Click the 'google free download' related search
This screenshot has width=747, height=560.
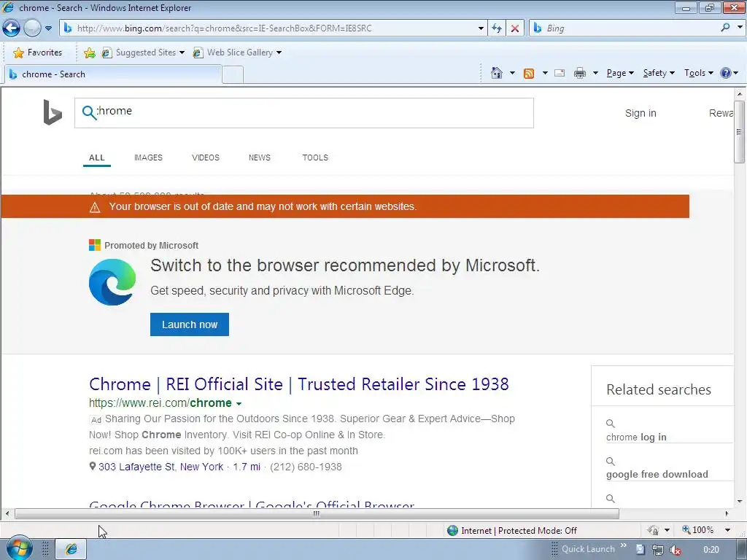point(657,474)
